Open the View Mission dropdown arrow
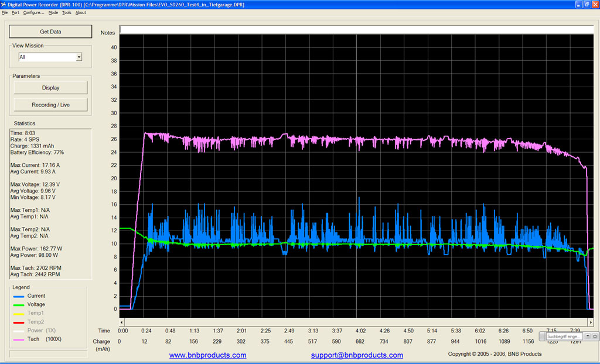This screenshot has height=364, width=600. tap(79, 57)
